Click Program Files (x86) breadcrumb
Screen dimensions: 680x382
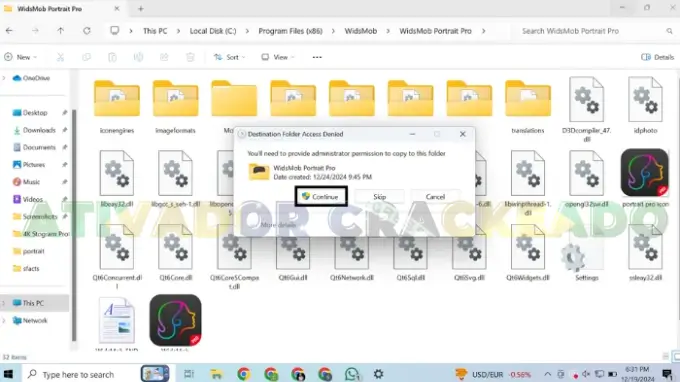[291, 31]
